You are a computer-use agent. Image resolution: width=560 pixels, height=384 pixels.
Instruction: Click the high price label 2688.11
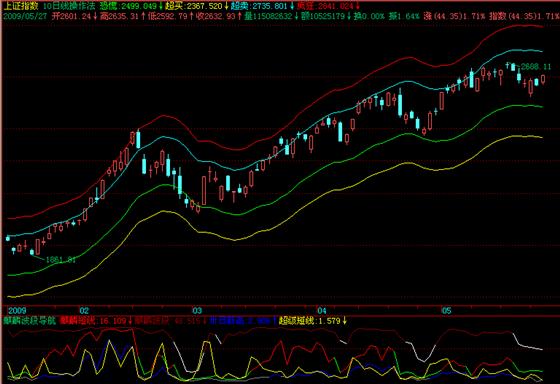point(536,67)
